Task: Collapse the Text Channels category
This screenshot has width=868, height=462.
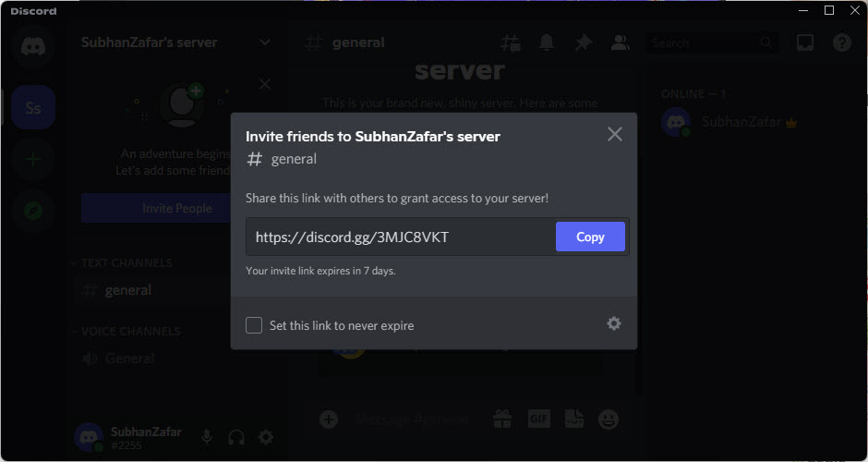Action: (x=123, y=262)
